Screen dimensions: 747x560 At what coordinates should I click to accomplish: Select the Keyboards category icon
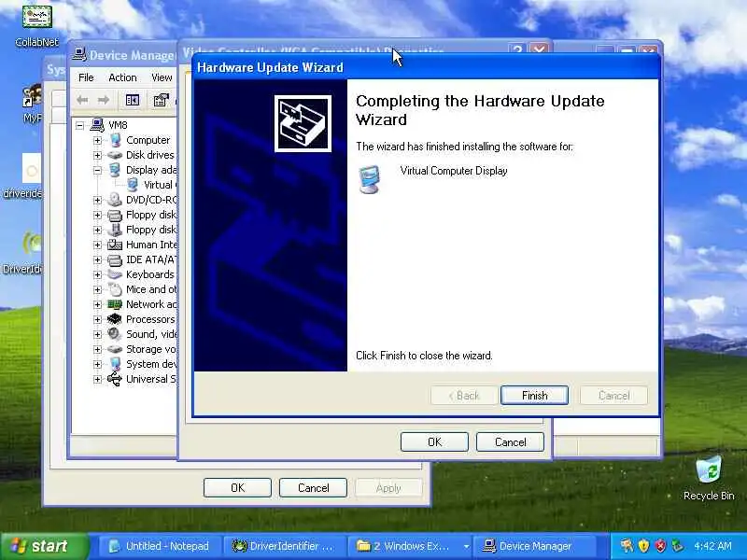pos(115,274)
